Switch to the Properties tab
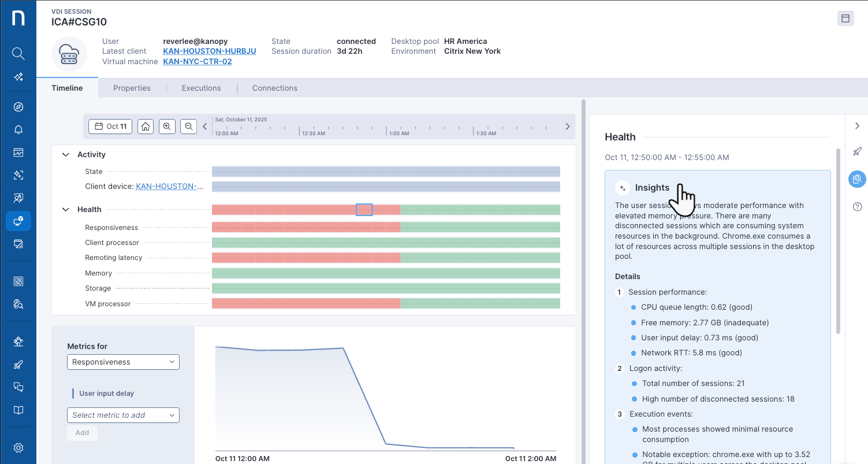Screen dimensions: 868x464 [132, 88]
